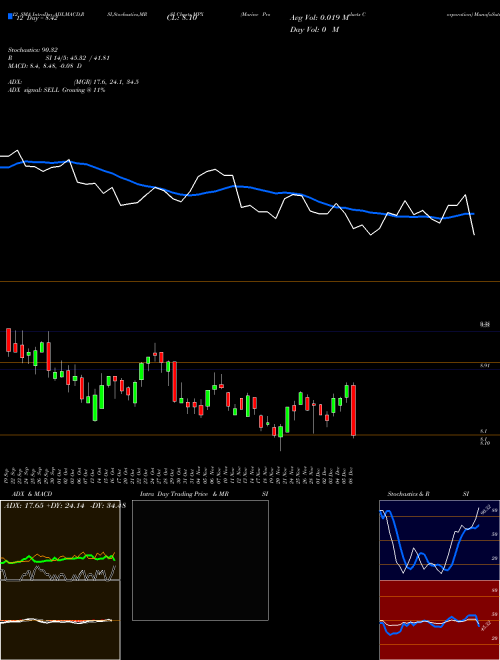Screen dimensions: 500x660
Task: Click the 'Avg Vol: 0.019 M' label
Action: coord(319,18)
